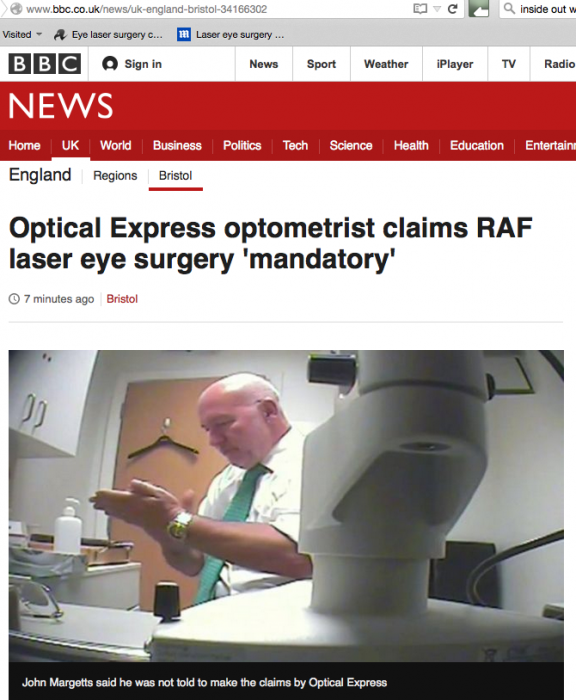Open the iPlayer link
This screenshot has width=576, height=700.
click(455, 64)
